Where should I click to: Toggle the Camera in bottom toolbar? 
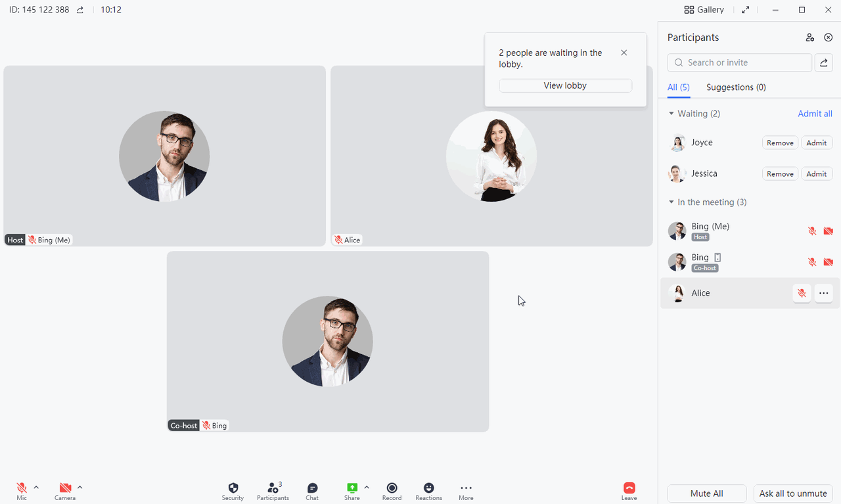coord(65,488)
